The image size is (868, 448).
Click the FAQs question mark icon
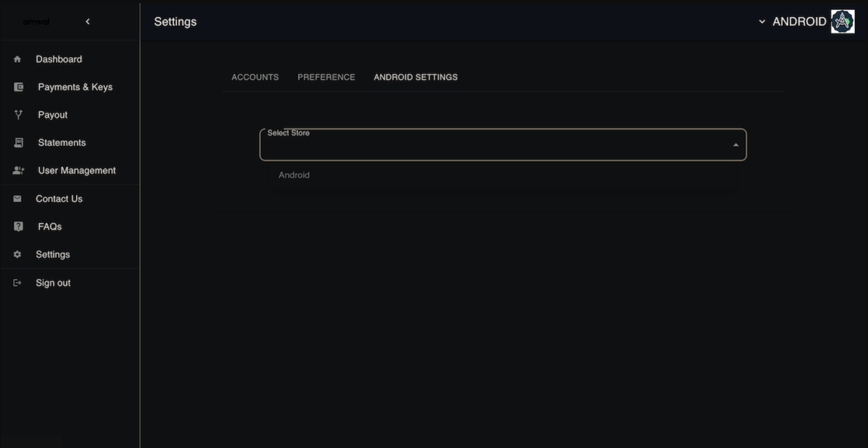coord(18,227)
